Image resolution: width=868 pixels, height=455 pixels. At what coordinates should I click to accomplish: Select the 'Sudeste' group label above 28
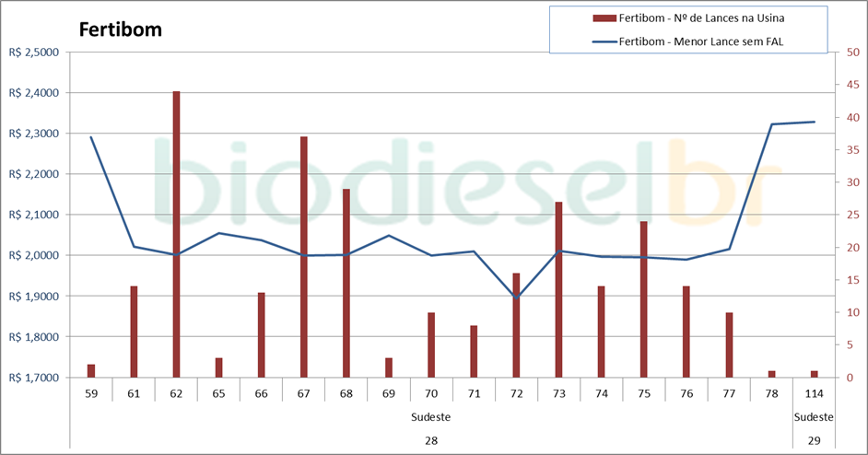(430, 417)
